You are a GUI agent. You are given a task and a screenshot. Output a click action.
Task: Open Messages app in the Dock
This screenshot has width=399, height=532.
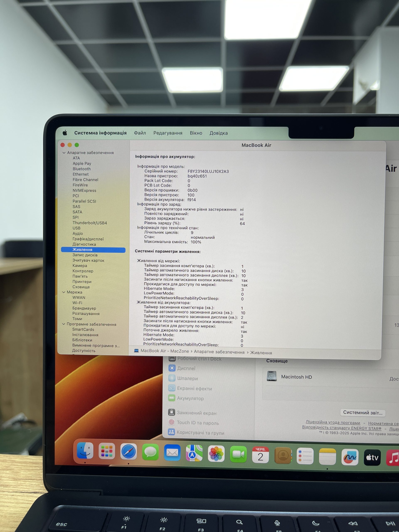coord(150,452)
